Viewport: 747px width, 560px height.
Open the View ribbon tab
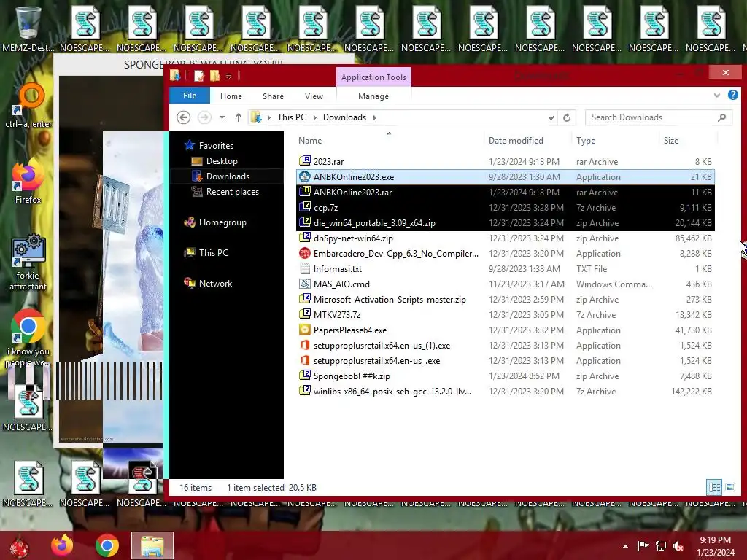coord(314,96)
